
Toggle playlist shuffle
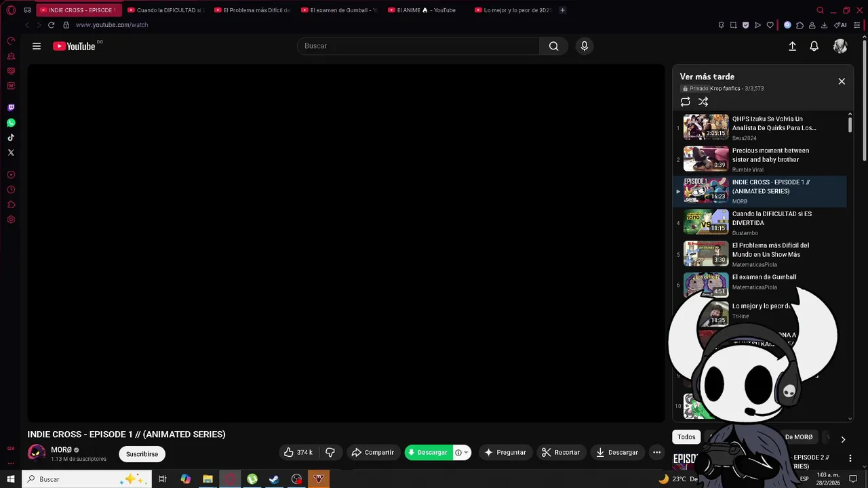pyautogui.click(x=703, y=102)
